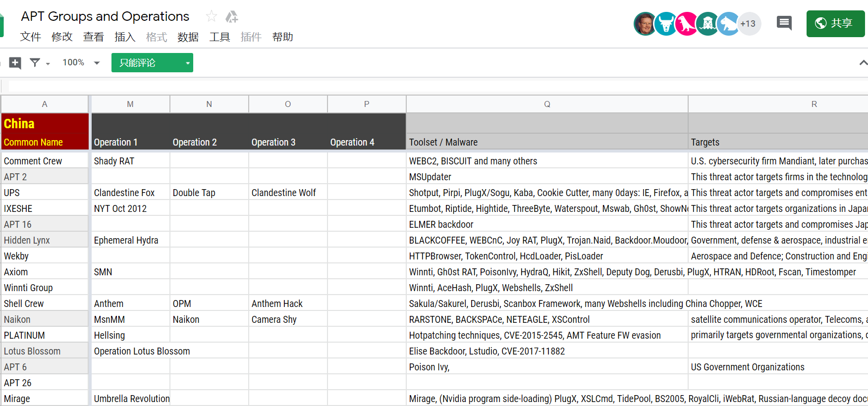Select column R header
Image resolution: width=868 pixels, height=406 pixels.
tap(778, 104)
